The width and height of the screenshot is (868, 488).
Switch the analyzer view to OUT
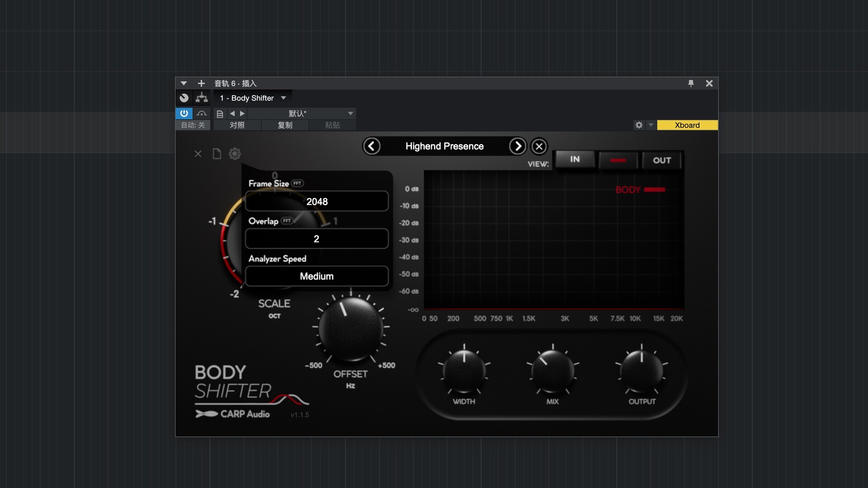pyautogui.click(x=661, y=160)
